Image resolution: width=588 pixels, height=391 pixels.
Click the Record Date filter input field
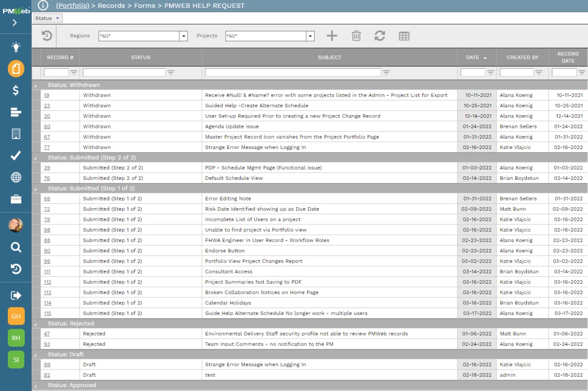click(x=564, y=73)
